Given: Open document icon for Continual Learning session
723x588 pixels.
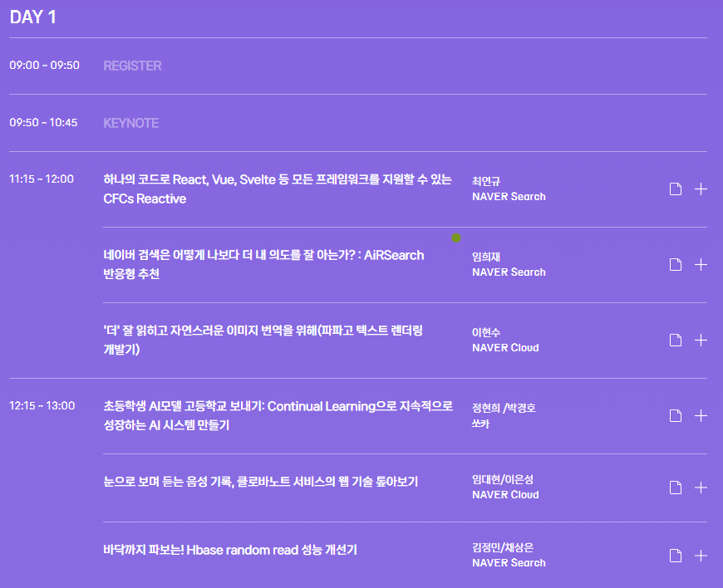Looking at the screenshot, I should 676,415.
